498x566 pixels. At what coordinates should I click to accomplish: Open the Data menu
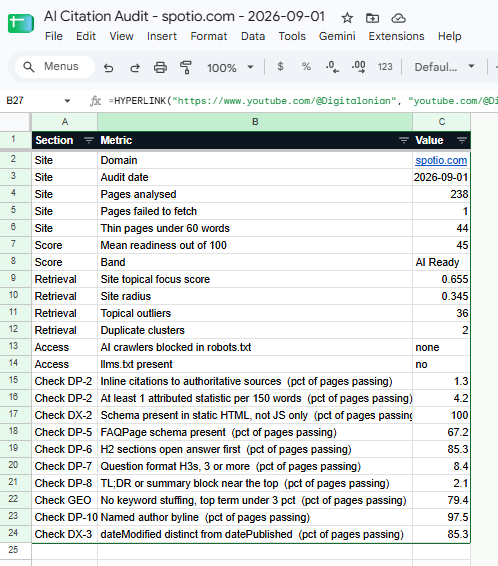253,36
